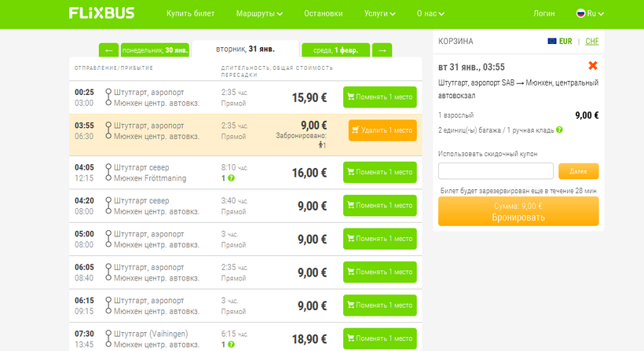
Task: Expand the Услуги dropdown
Action: (x=380, y=13)
